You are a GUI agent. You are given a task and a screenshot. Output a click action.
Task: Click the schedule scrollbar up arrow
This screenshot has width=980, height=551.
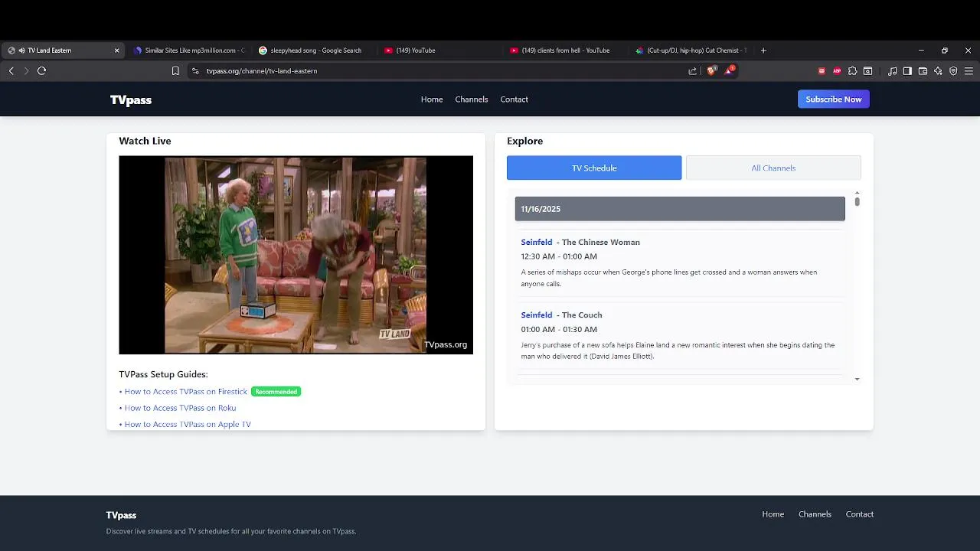857,193
